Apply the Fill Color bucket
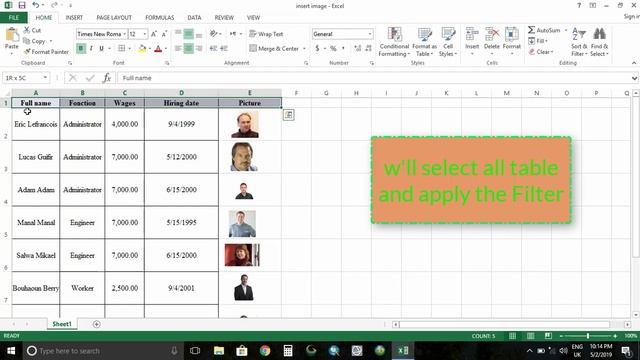The height and width of the screenshot is (360, 640). [142, 49]
